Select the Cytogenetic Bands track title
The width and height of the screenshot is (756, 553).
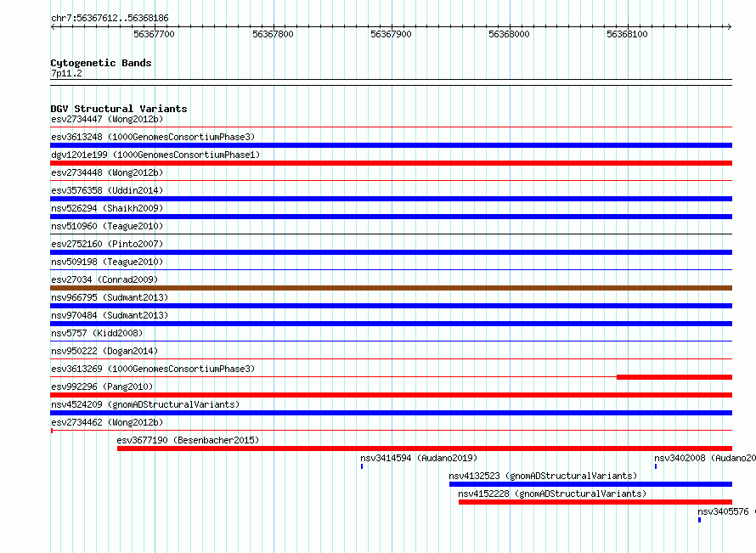point(101,63)
